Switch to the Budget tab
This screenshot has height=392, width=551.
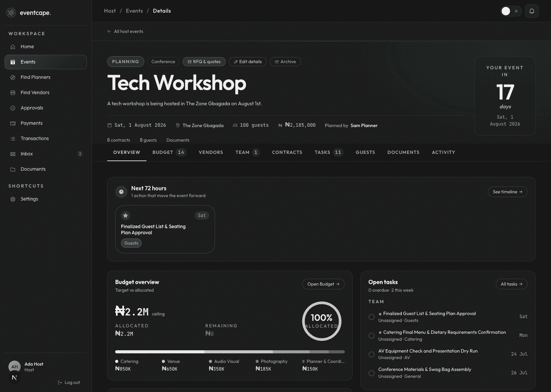[170, 152]
